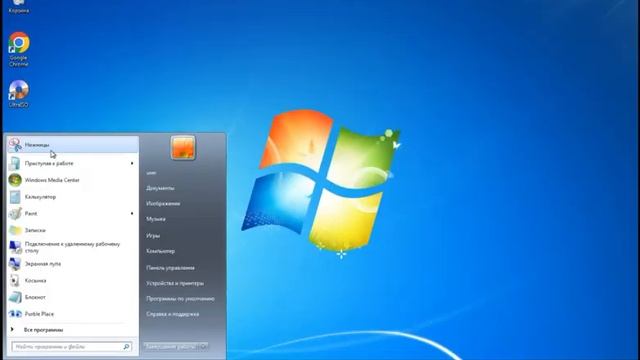This screenshot has width=640, height=360.
Task: Open the Записки sticky notes icon
Action: (x=15, y=230)
